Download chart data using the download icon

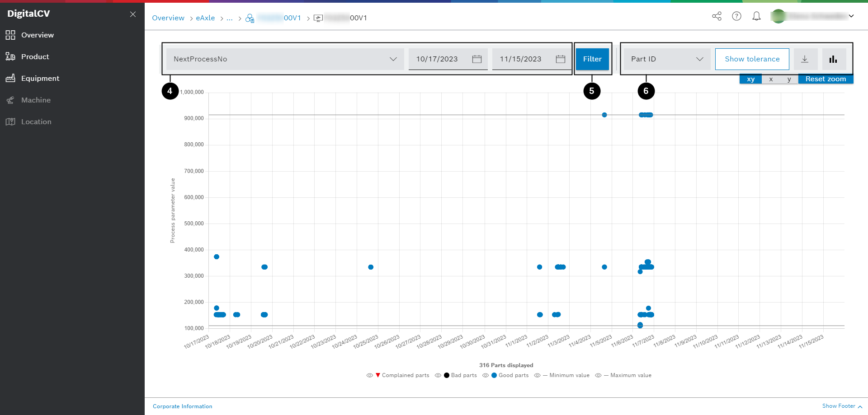point(805,59)
